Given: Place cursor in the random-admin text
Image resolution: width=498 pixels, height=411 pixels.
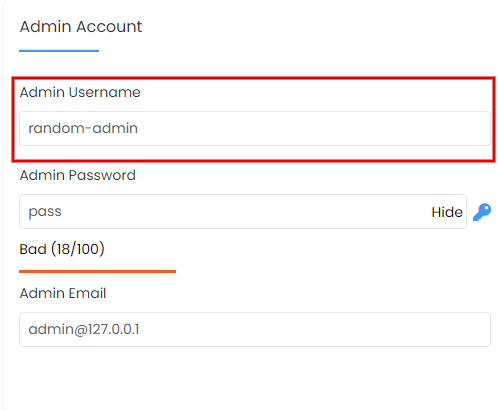Looking at the screenshot, I should [83, 128].
